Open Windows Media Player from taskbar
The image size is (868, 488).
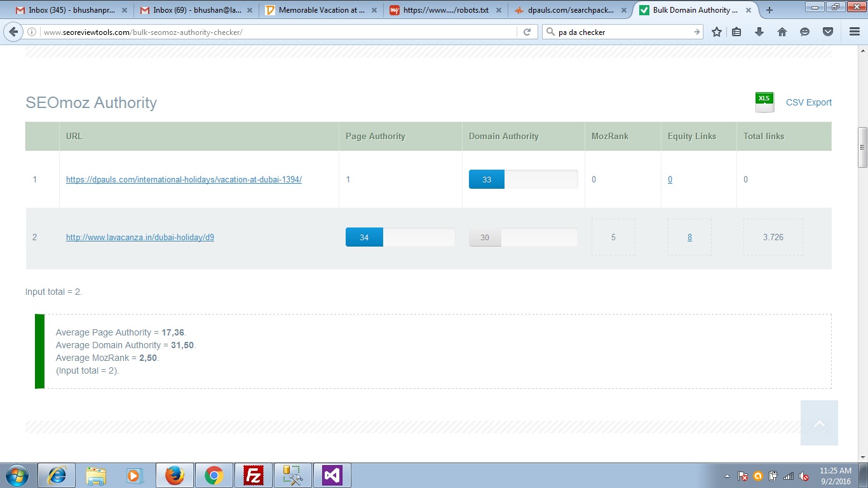(x=133, y=475)
